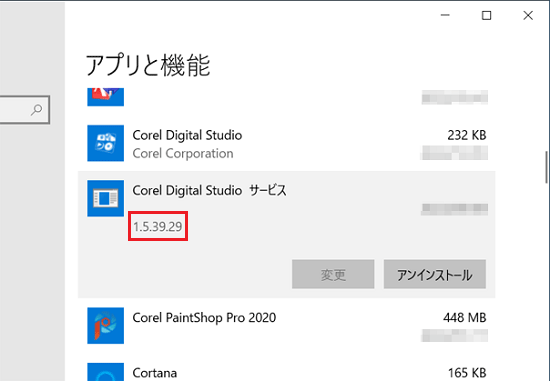The image size is (550, 381).
Task: Maximize the settings window
Action: click(487, 15)
